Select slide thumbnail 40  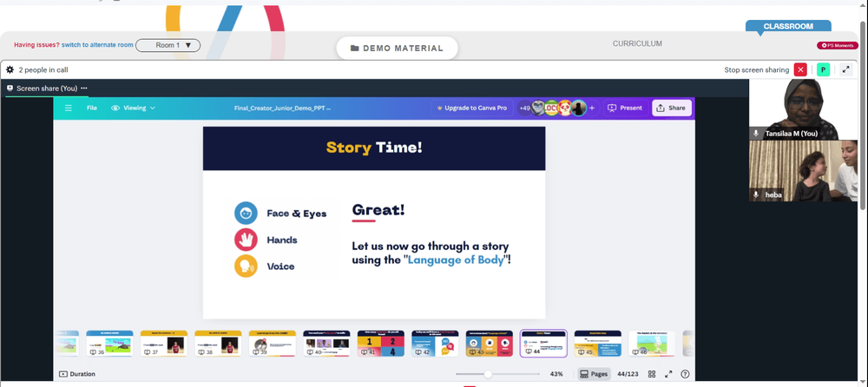326,344
